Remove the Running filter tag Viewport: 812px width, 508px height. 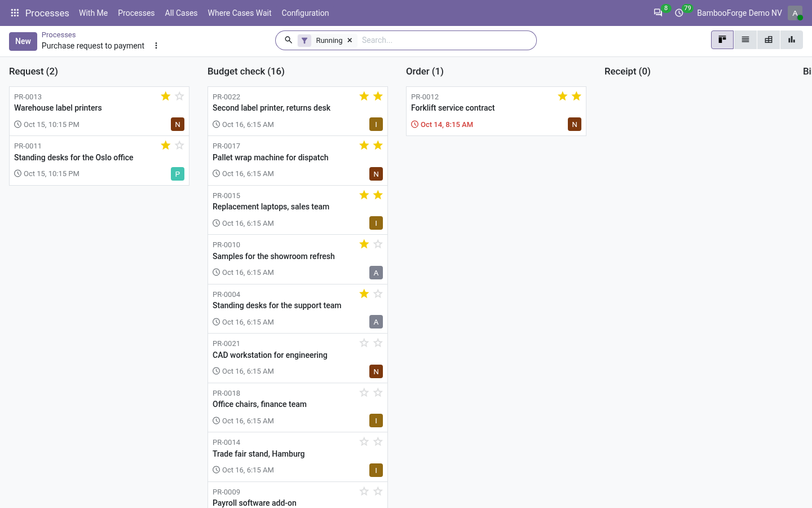(x=350, y=40)
